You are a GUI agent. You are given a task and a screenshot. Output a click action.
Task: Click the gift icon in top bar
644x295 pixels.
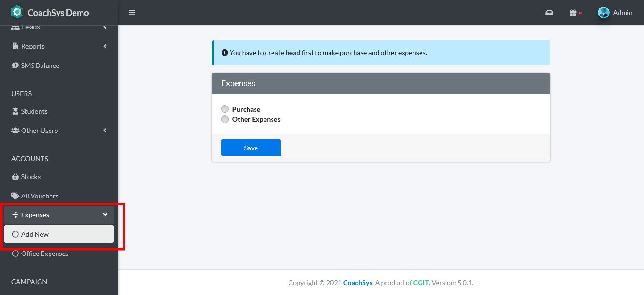573,13
